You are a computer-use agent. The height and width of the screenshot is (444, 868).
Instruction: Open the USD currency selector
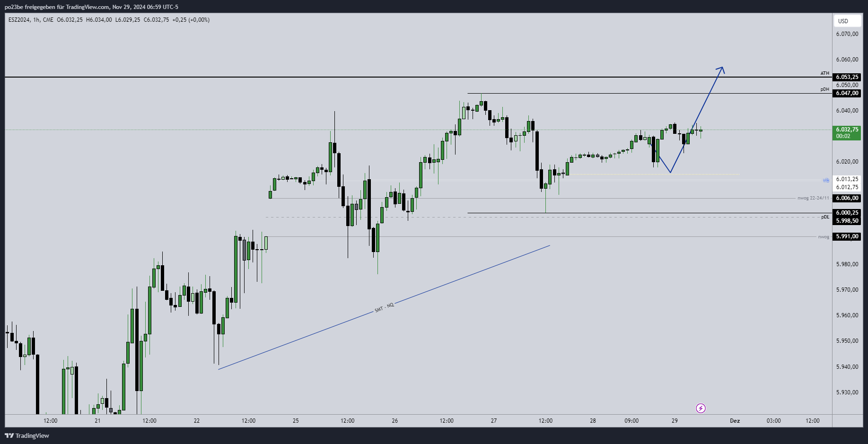point(843,21)
